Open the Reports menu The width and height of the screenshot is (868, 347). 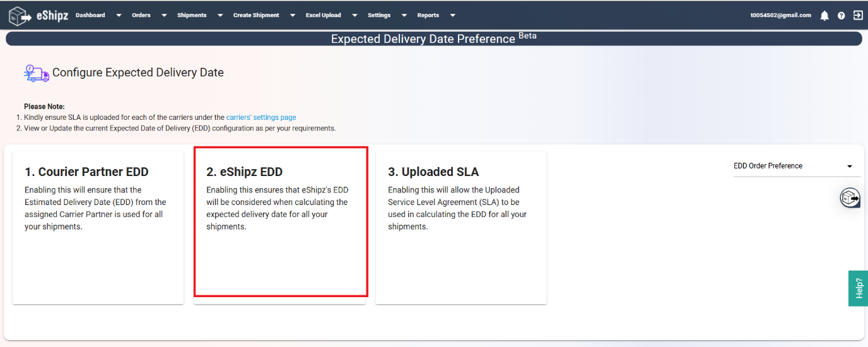(428, 15)
